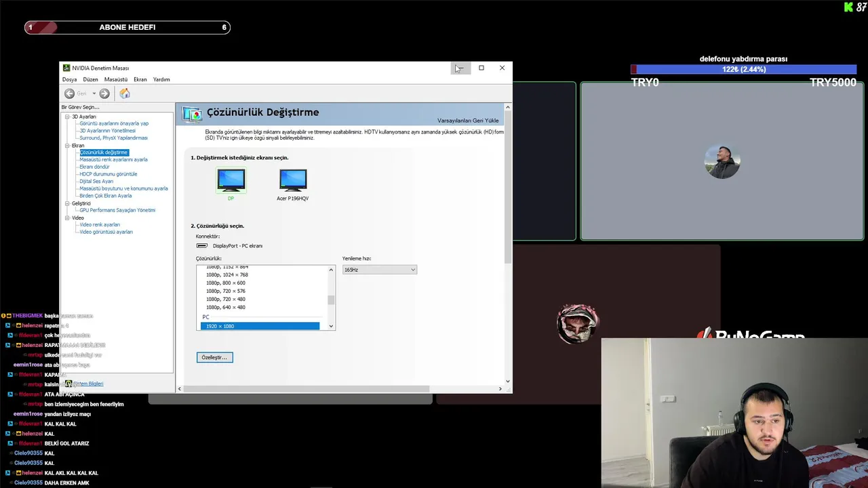Open the Düzen menu

[x=90, y=79]
